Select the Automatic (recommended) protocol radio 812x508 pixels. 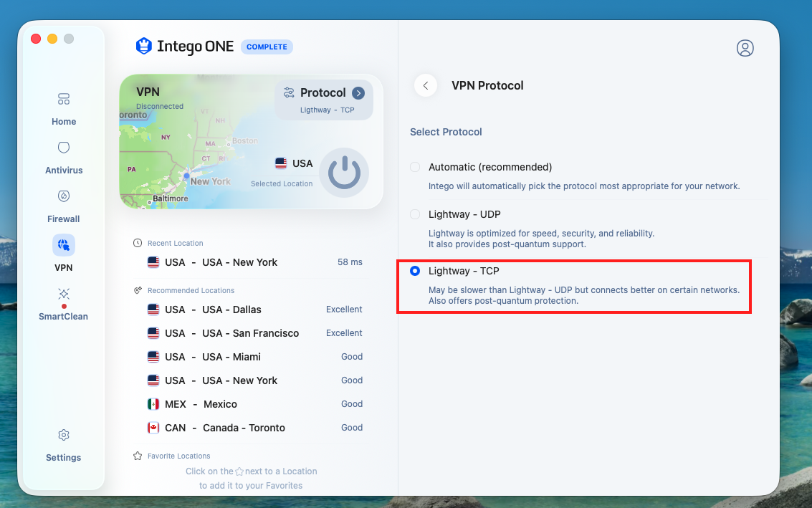(415, 167)
